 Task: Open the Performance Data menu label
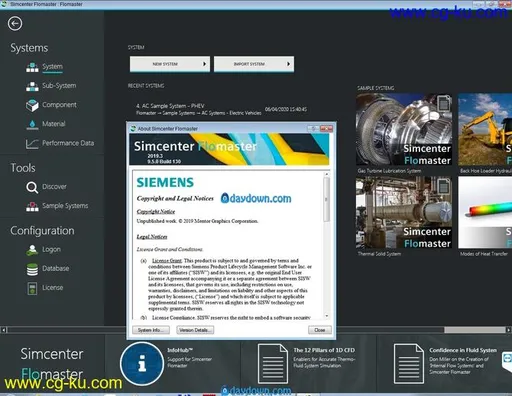click(x=68, y=143)
